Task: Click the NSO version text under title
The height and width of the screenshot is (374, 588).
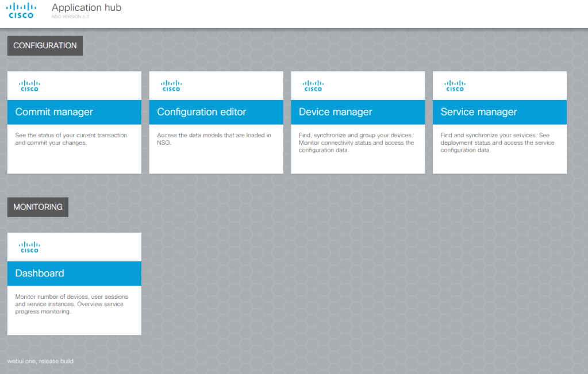Action: [x=70, y=17]
